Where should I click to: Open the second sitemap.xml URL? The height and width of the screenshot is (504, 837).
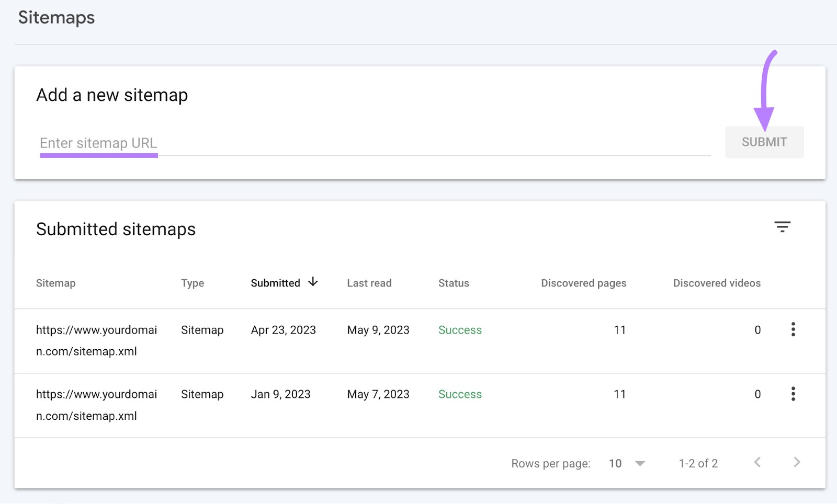click(97, 405)
